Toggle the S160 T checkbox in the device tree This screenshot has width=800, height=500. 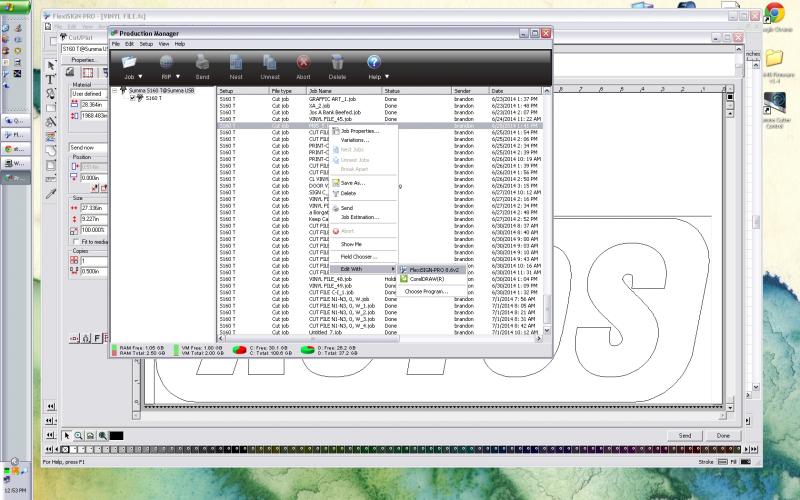[133, 97]
